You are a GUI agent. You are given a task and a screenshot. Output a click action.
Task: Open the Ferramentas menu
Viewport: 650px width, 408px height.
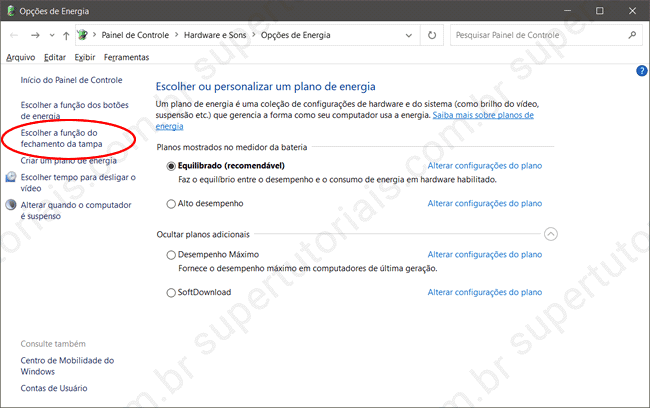(x=125, y=57)
